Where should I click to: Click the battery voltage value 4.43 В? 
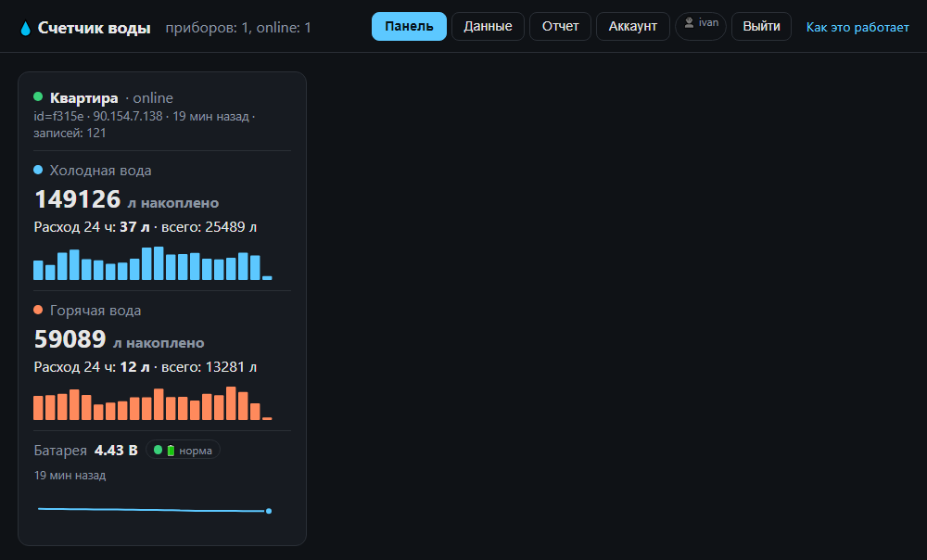116,451
